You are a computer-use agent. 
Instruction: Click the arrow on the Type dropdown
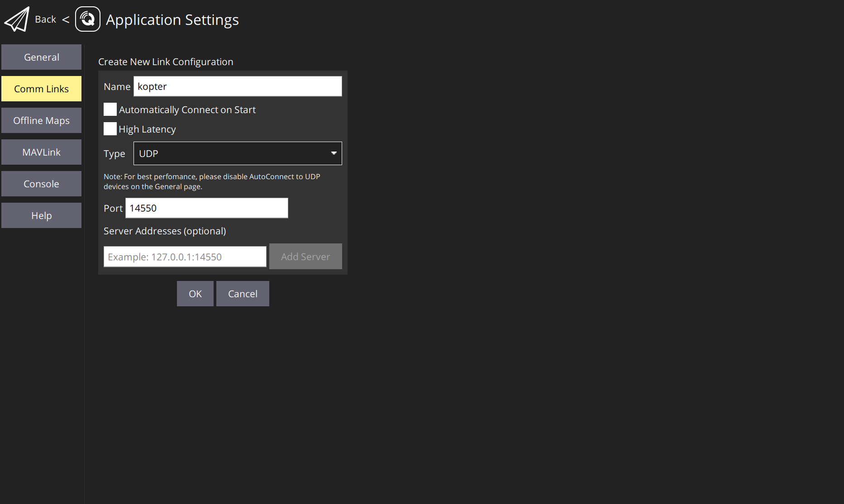click(x=334, y=153)
